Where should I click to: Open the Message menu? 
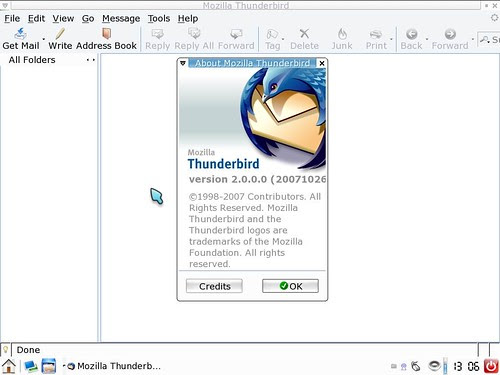pos(121,18)
